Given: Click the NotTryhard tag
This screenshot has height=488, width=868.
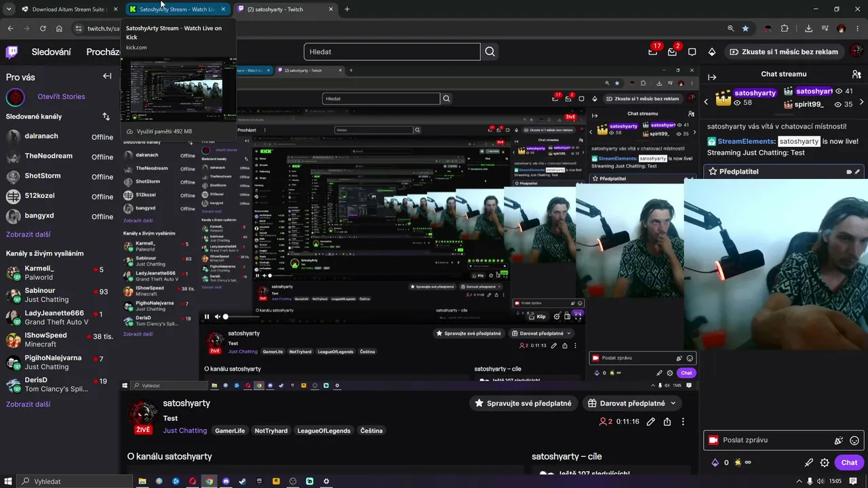Looking at the screenshot, I should point(271,430).
